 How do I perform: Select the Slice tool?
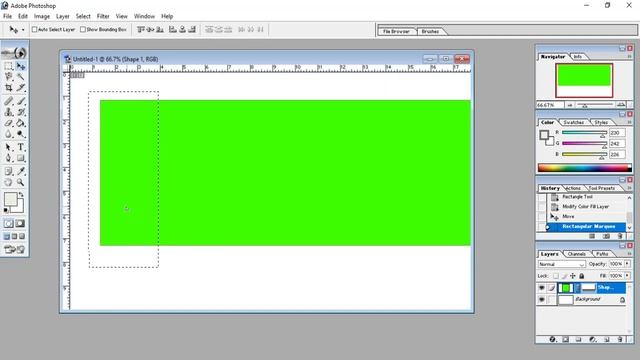point(21,87)
